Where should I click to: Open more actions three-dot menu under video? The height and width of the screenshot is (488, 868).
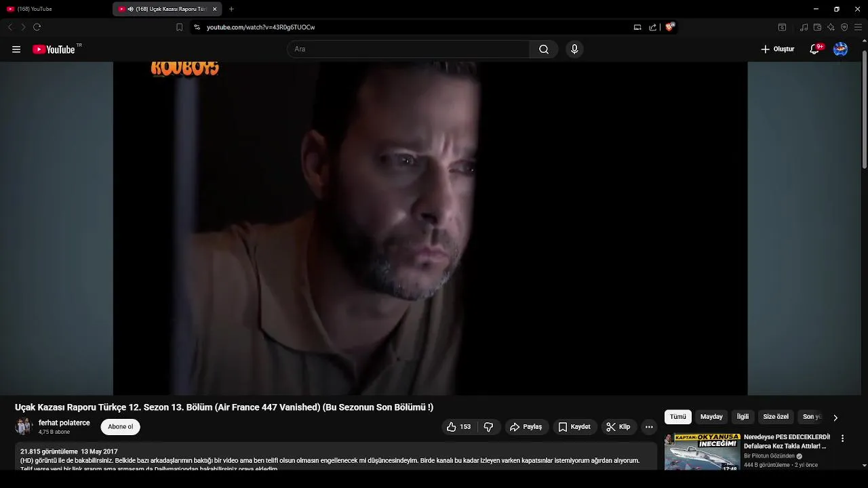point(649,427)
